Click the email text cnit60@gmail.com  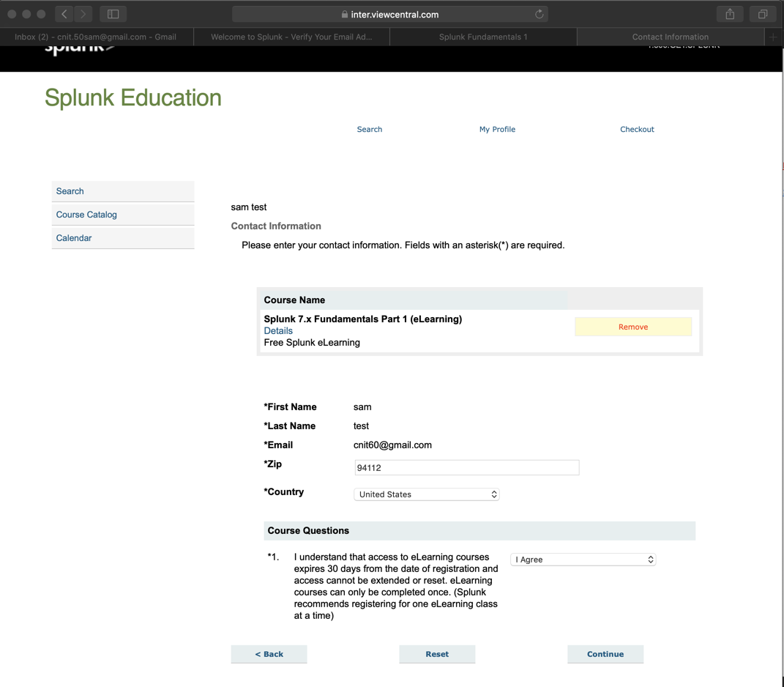392,445
